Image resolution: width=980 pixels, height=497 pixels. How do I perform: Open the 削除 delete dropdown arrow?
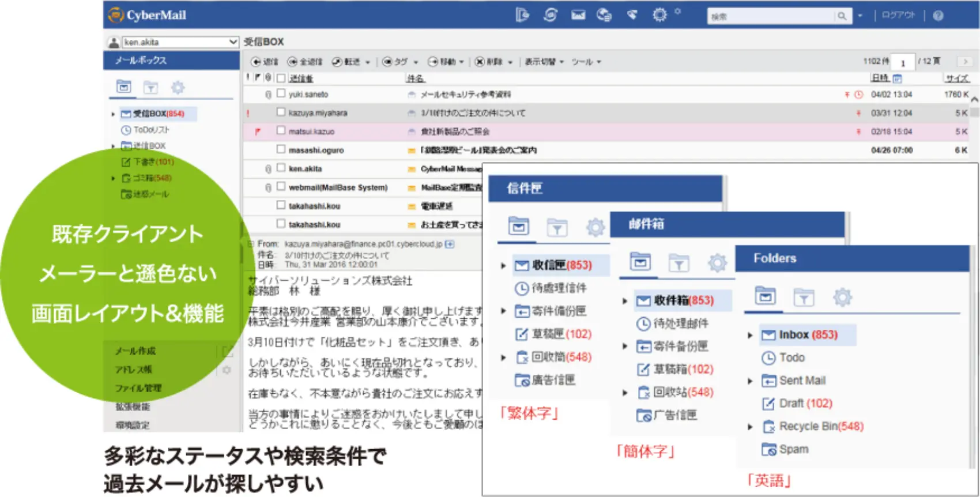[x=510, y=62]
